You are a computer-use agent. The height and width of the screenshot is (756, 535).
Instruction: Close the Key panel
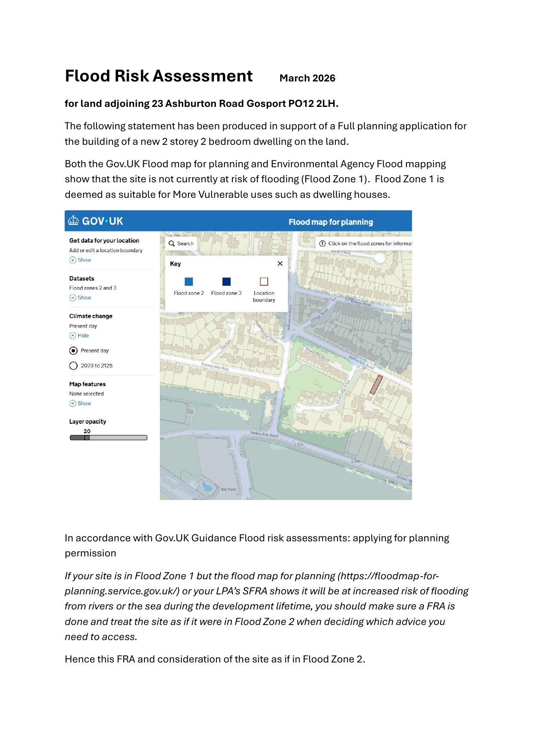coord(280,263)
